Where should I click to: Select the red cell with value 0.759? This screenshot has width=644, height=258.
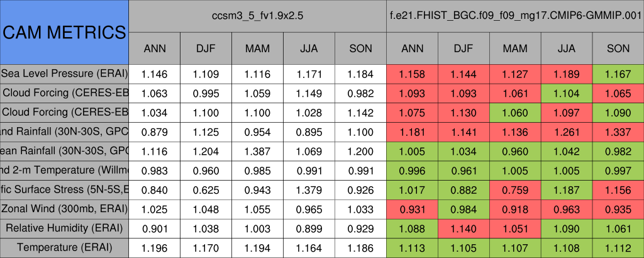515,189
